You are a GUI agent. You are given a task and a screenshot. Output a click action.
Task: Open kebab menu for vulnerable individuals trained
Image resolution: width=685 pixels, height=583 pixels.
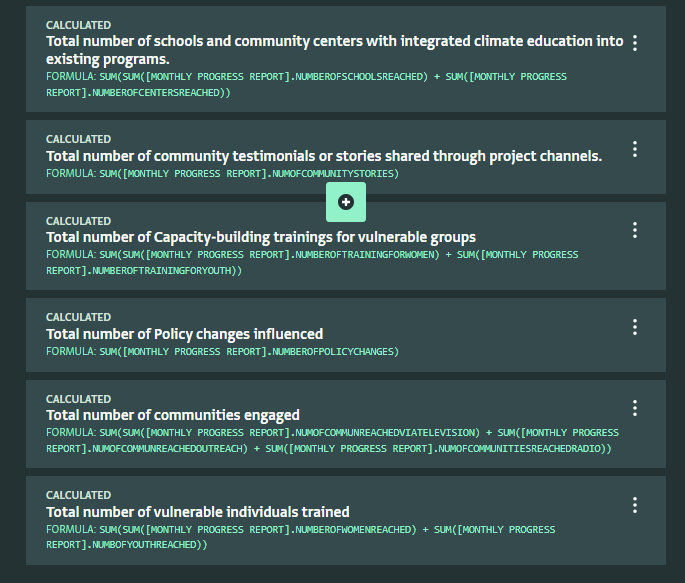click(635, 505)
